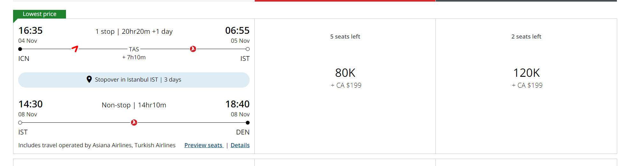Viewport: 644px width, 166px height.
Task: Click the hollow IST arrival circle on 05 Nov
Action: (x=248, y=49)
